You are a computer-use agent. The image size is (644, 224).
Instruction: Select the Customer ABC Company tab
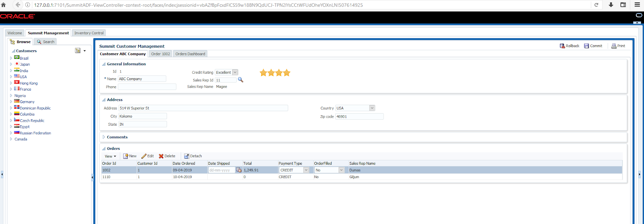click(x=123, y=54)
